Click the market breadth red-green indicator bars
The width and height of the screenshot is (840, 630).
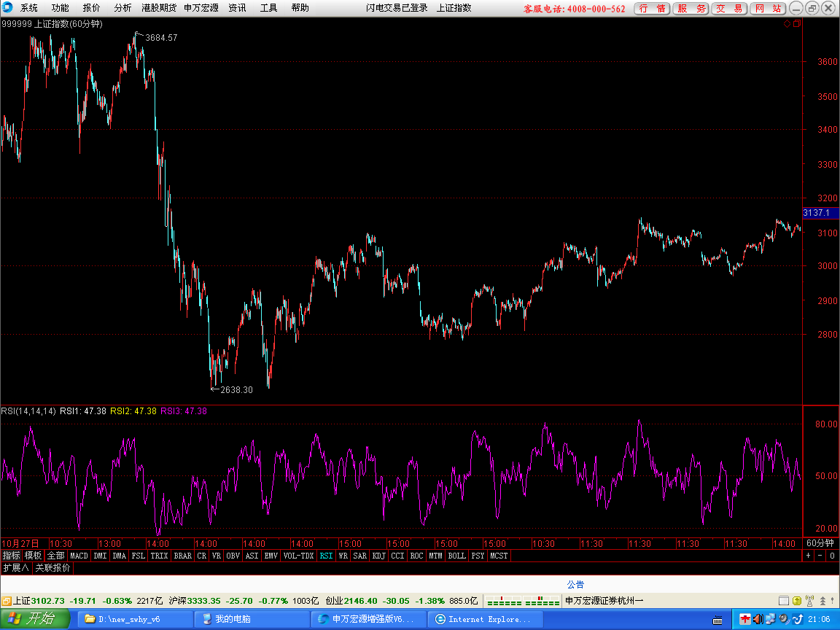click(x=523, y=601)
